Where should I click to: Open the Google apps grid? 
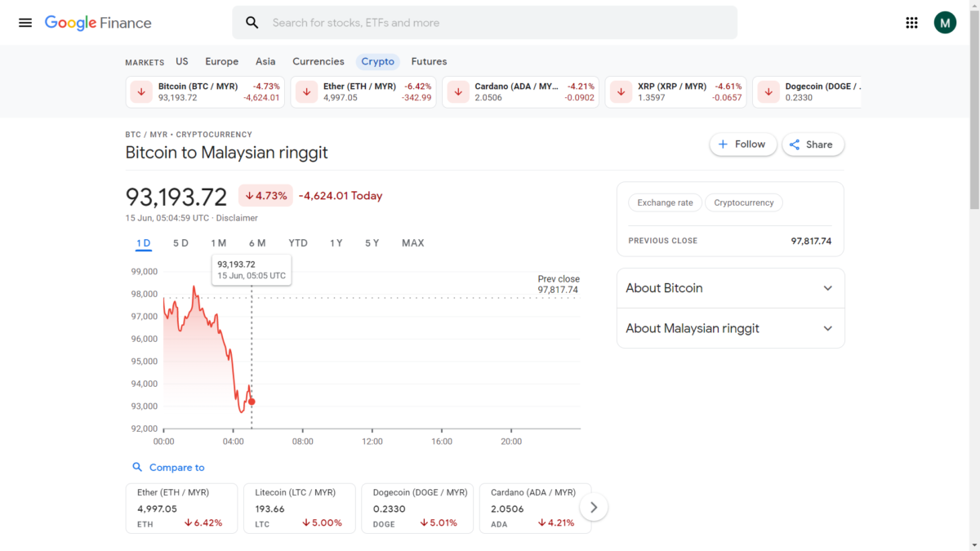912,23
